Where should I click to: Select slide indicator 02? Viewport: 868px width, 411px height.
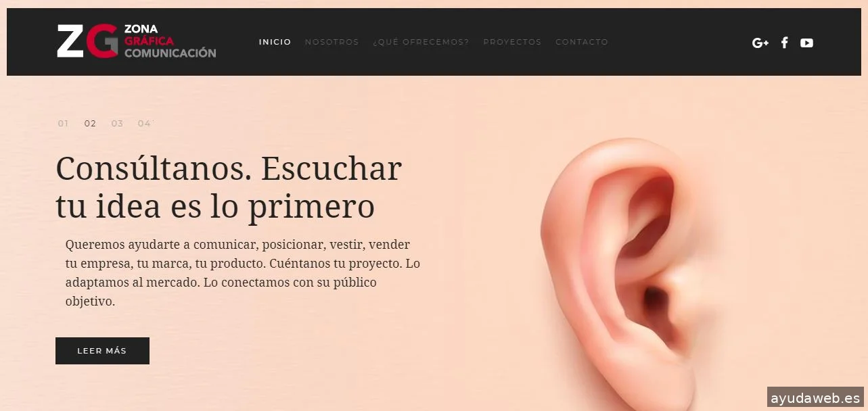tap(90, 124)
